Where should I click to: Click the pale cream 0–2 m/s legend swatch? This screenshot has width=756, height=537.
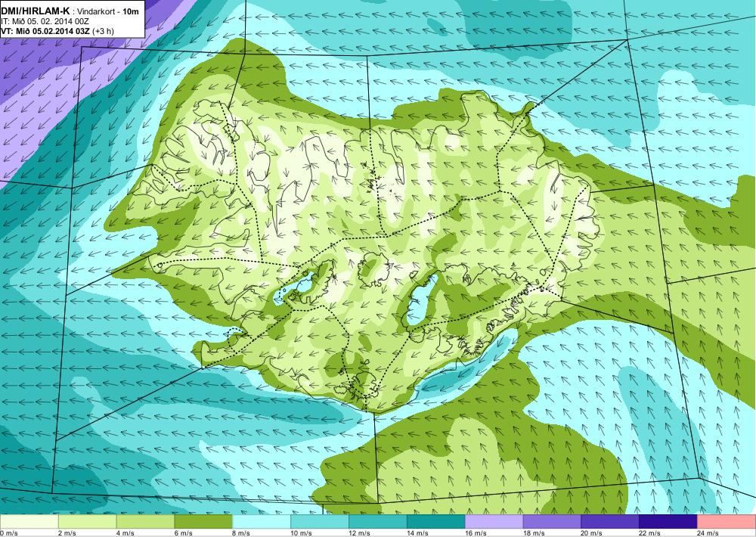click(x=29, y=522)
